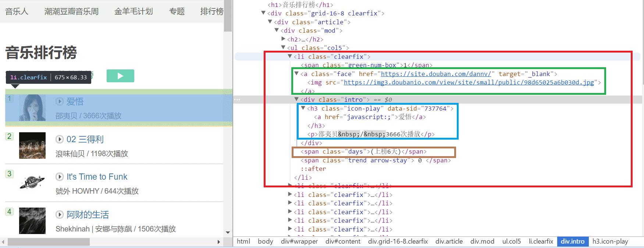Click the a href javascript 爱悟 code line

click(370, 117)
